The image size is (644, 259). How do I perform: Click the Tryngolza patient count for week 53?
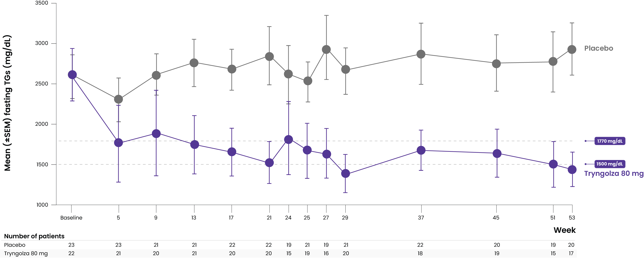(571, 254)
